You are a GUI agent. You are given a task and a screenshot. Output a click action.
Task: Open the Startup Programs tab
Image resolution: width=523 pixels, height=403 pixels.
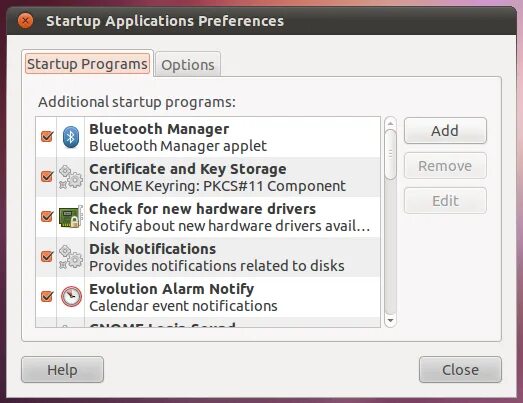pos(87,64)
